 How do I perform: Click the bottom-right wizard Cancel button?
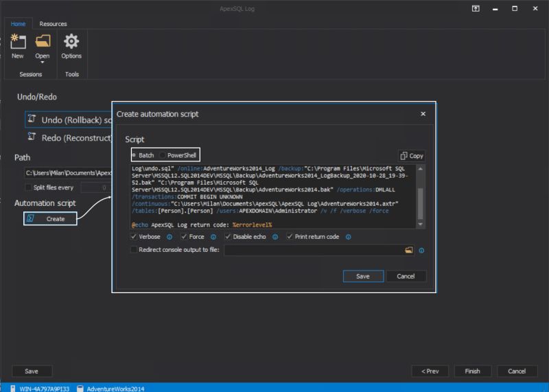[517, 371]
